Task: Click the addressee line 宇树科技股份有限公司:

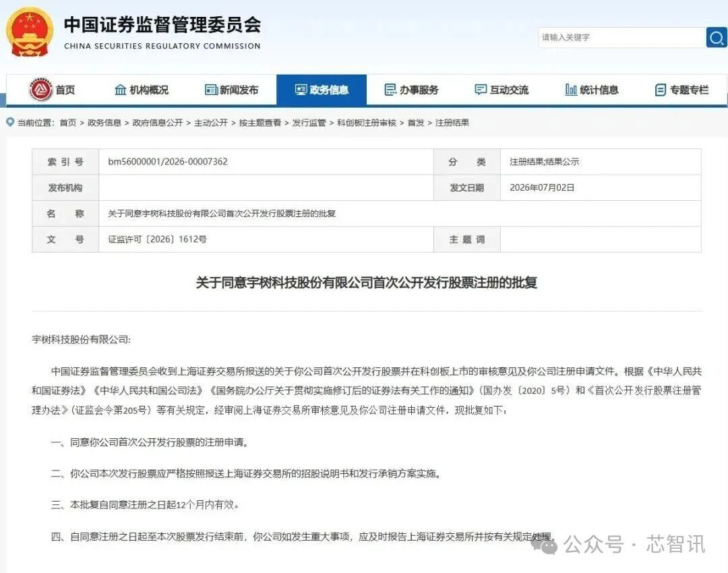Action: coord(82,340)
